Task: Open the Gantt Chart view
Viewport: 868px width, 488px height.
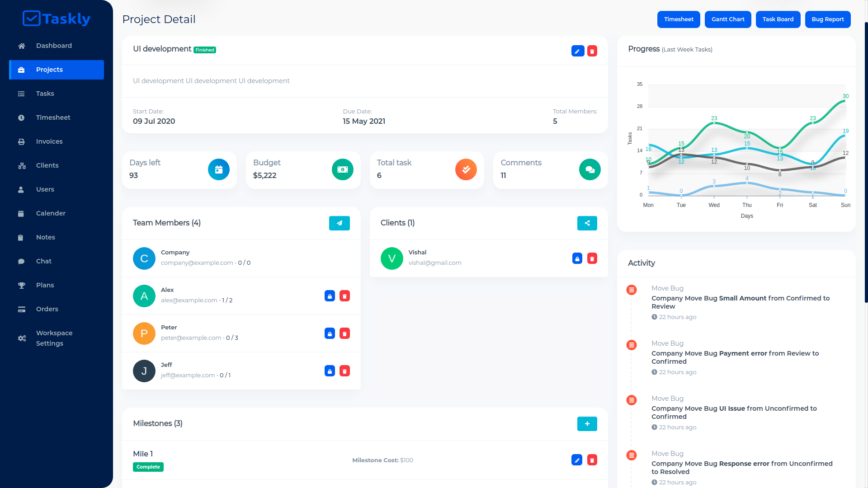Action: point(727,19)
